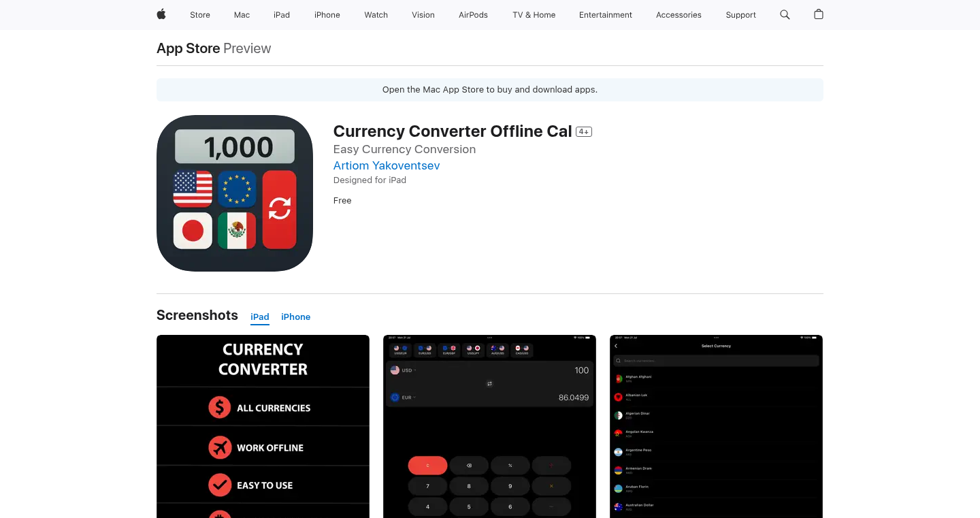Switch to iPhone screenshots tab

click(x=296, y=317)
